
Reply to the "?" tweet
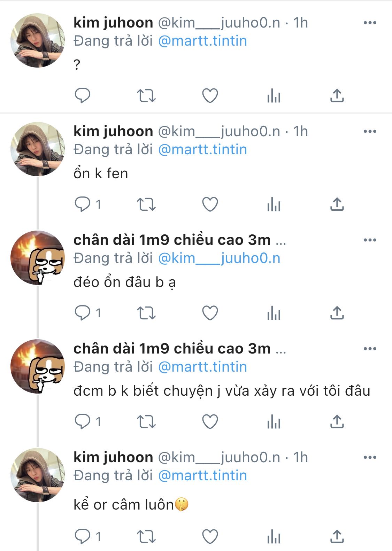(x=83, y=95)
